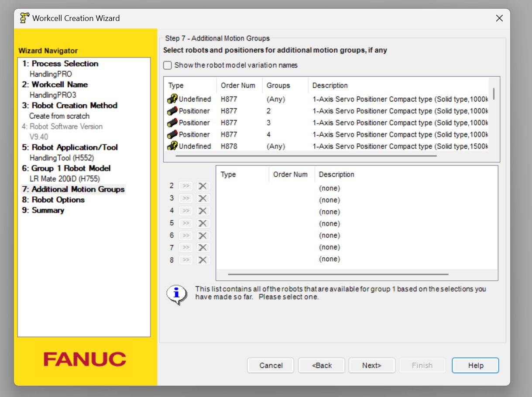Image resolution: width=532 pixels, height=397 pixels.
Task: Click the LR Mate 200iD (H755) entry
Action: pos(65,179)
